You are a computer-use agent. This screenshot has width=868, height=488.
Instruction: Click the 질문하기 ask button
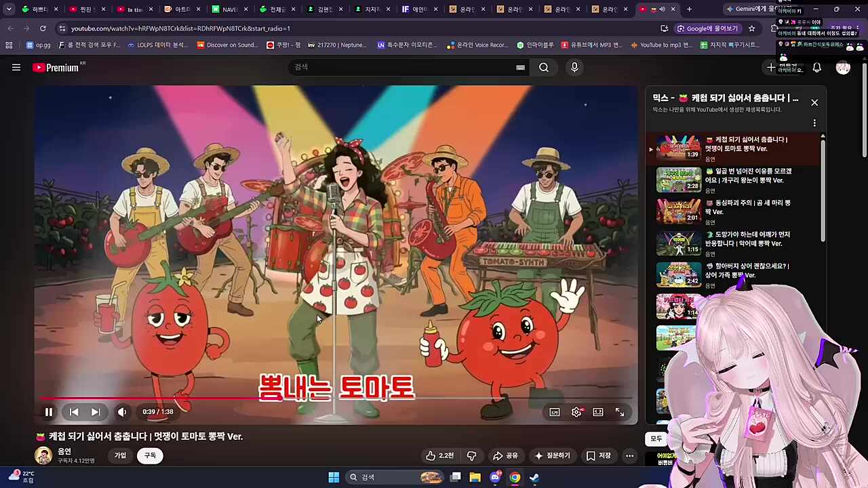click(553, 455)
